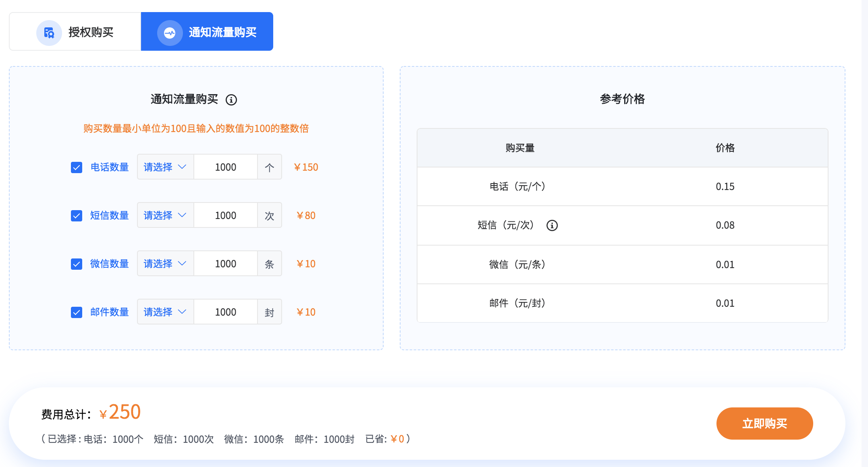Switch to 通知流量购买 tab

click(207, 32)
